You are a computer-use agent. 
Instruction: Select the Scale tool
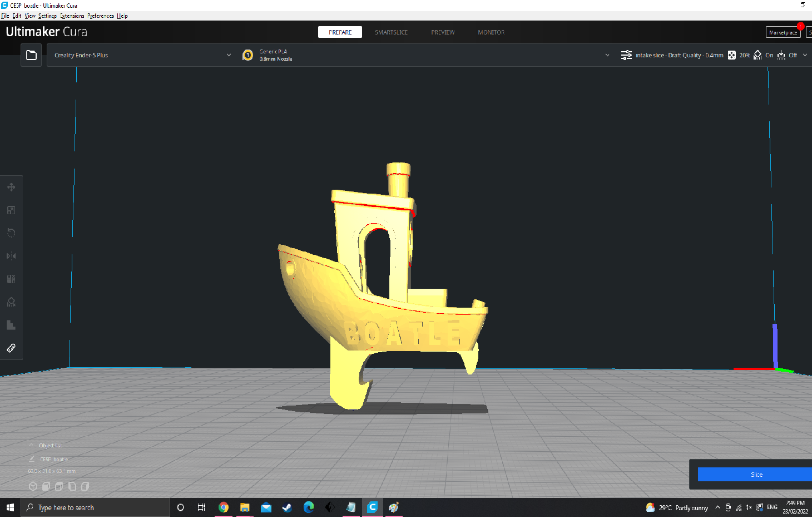pyautogui.click(x=11, y=210)
